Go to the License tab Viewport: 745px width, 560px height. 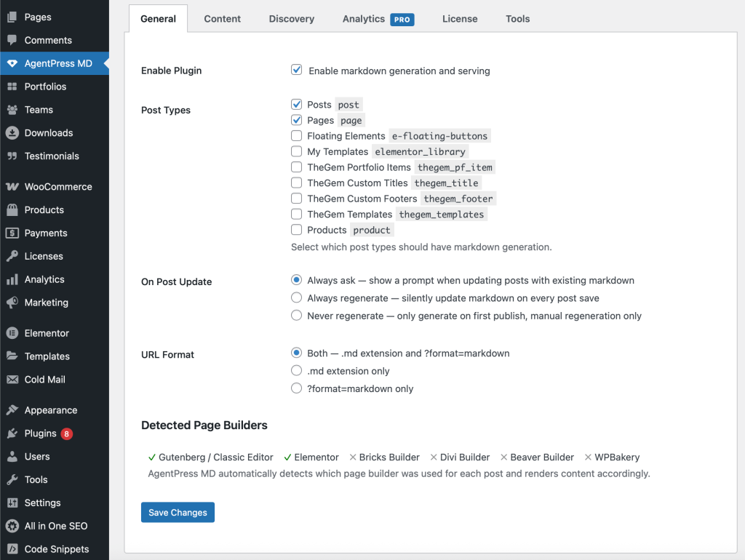click(x=460, y=19)
